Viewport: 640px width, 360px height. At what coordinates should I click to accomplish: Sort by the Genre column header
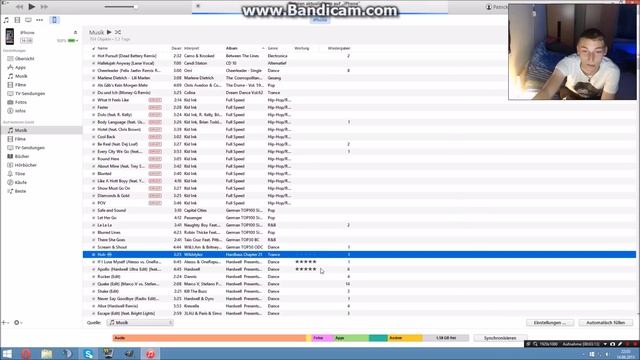pyautogui.click(x=273, y=48)
